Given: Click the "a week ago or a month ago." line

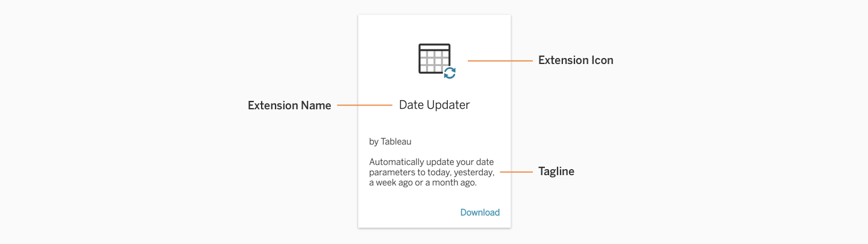Looking at the screenshot, I should coord(423,183).
